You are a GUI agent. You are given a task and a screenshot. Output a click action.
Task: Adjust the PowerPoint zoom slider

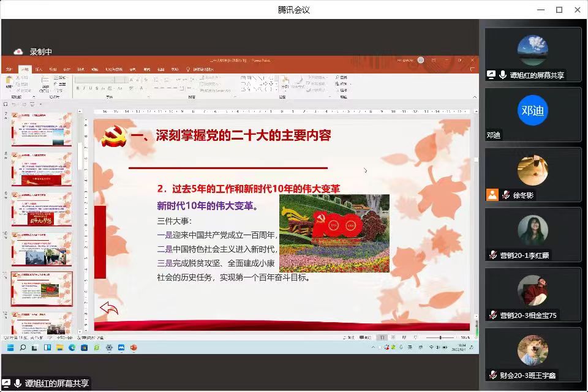tap(440, 337)
